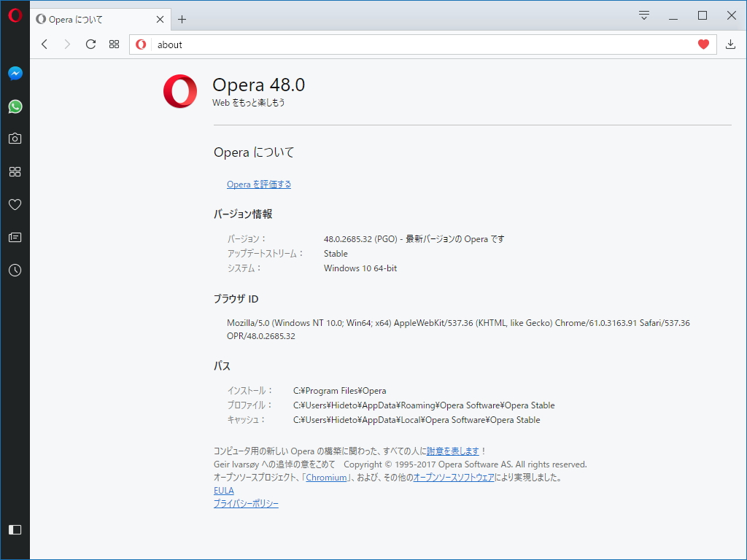Click the Opera を評価する link
747x560 pixels.
(259, 184)
